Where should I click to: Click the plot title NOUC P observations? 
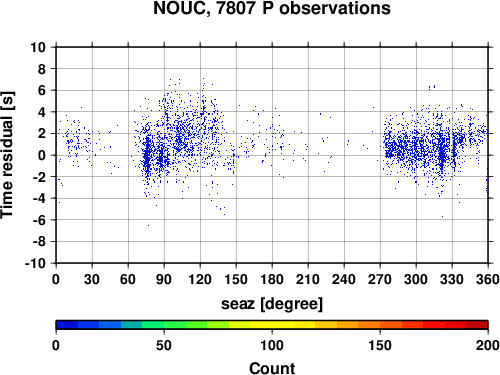272,8
